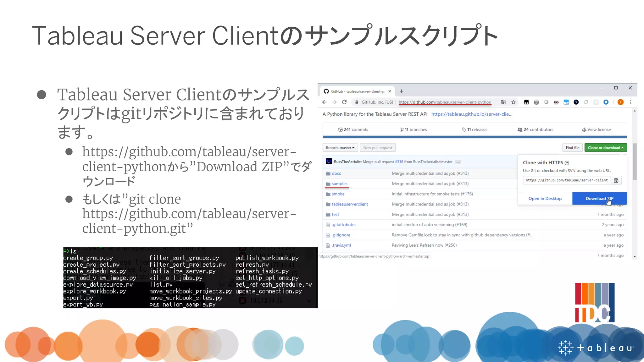Viewport: 644px width, 362px height.
Task: Open the translate page icon in address bar
Action: [503, 102]
